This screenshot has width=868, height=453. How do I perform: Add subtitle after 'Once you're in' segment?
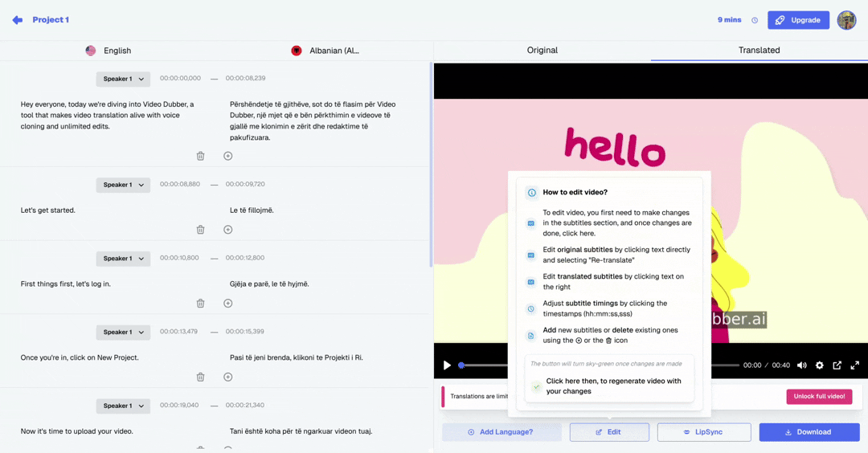[228, 377]
